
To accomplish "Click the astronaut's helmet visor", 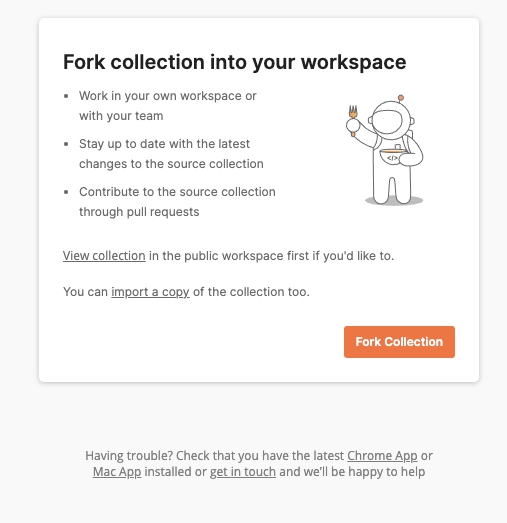I will point(388,120).
